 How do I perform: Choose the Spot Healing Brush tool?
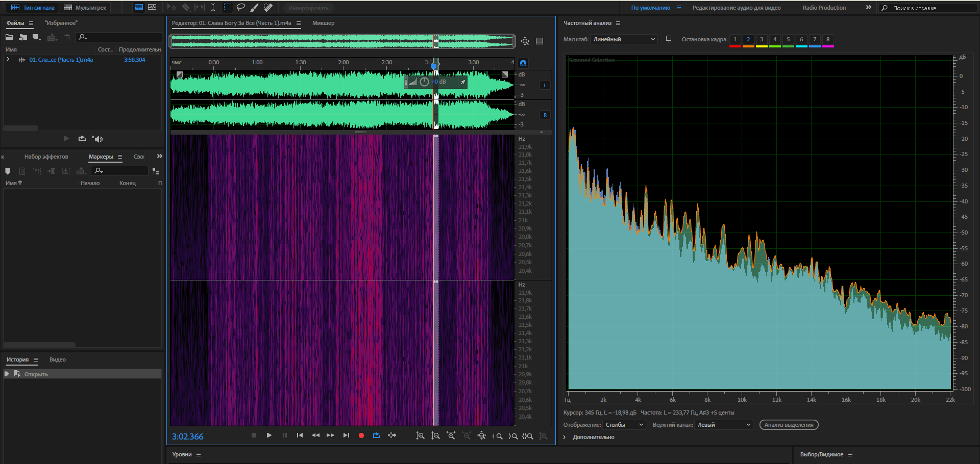point(268,8)
